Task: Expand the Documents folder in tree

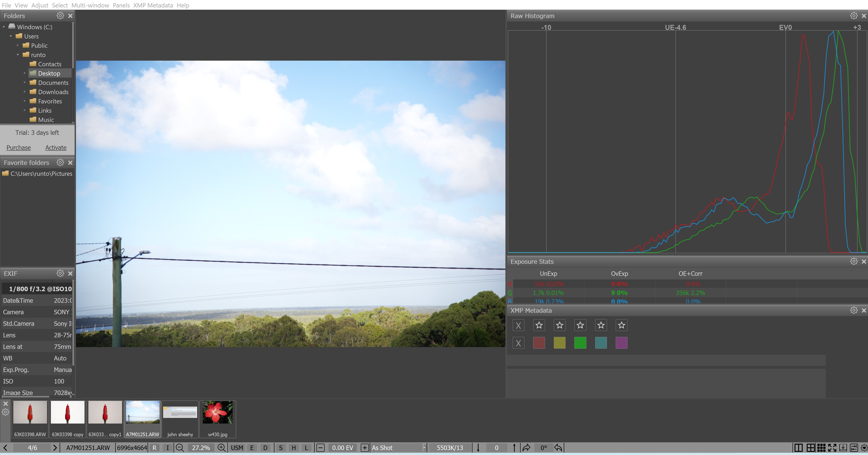Action: coord(25,82)
